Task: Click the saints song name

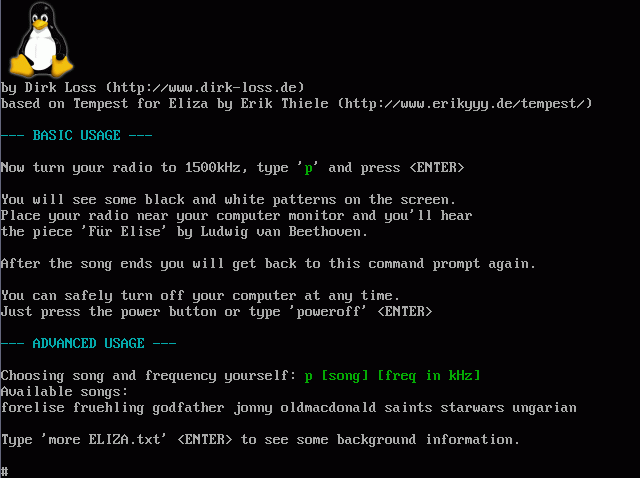Action: (408, 407)
